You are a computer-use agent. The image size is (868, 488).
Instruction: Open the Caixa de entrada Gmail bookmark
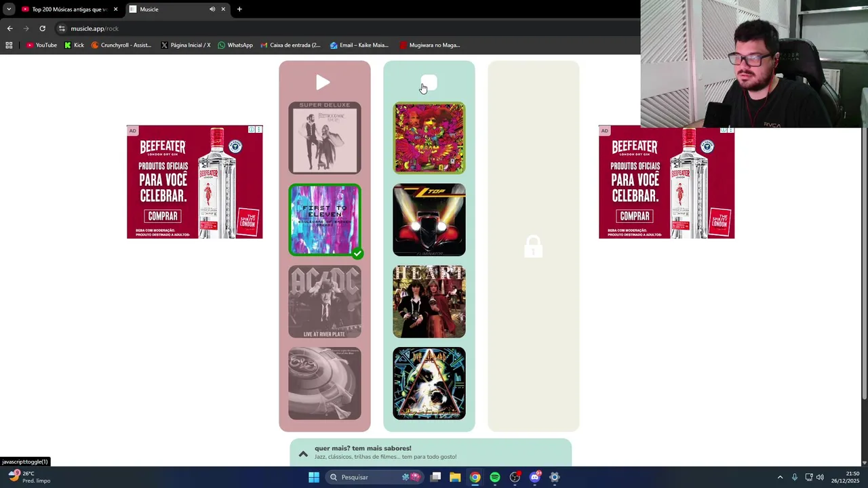click(x=290, y=45)
